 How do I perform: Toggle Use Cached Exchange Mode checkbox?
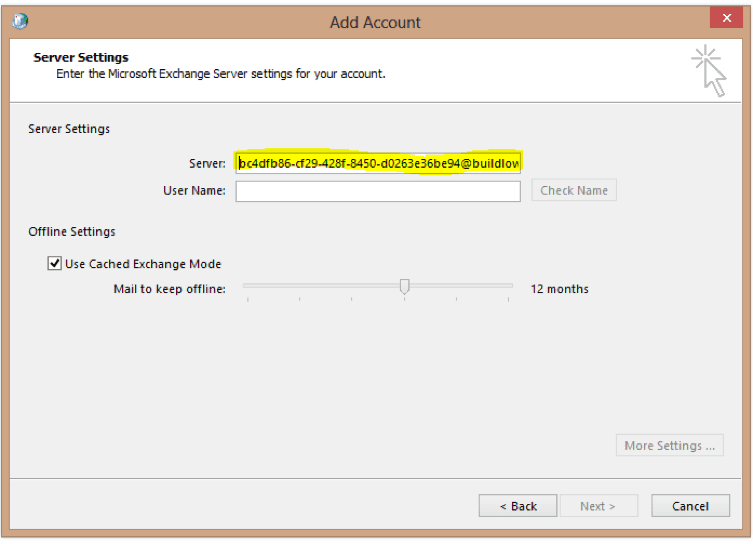click(54, 264)
